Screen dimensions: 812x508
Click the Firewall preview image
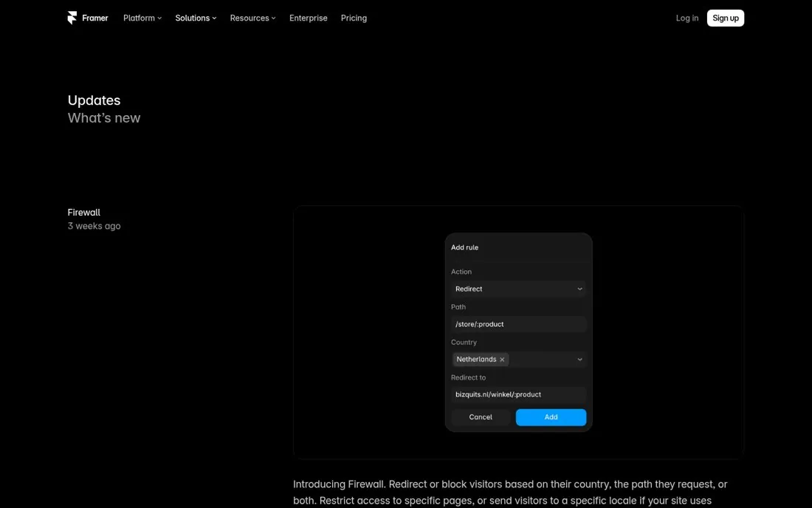[518, 332]
